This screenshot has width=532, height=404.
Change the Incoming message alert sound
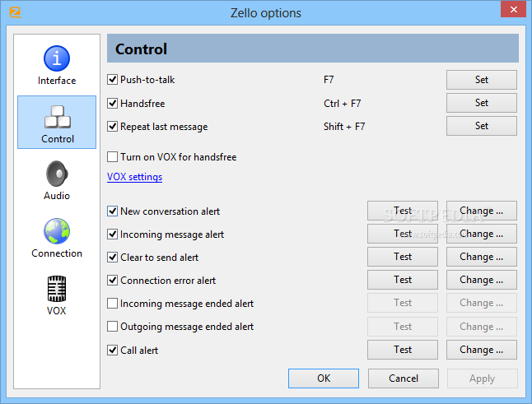[482, 234]
